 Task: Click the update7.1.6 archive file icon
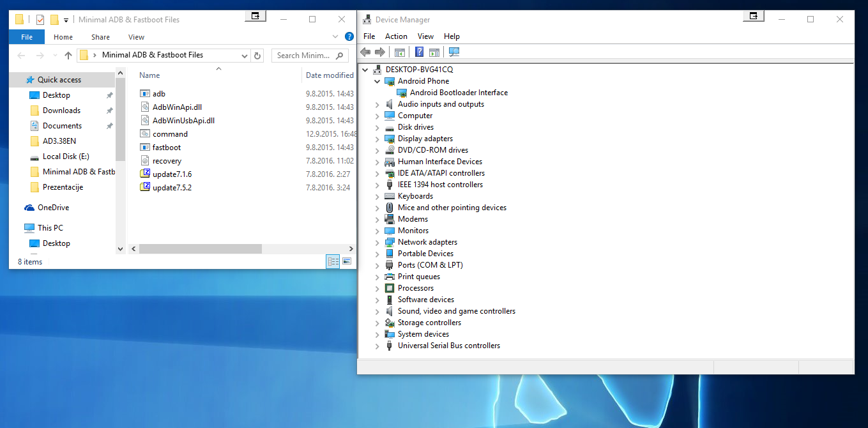coord(144,174)
